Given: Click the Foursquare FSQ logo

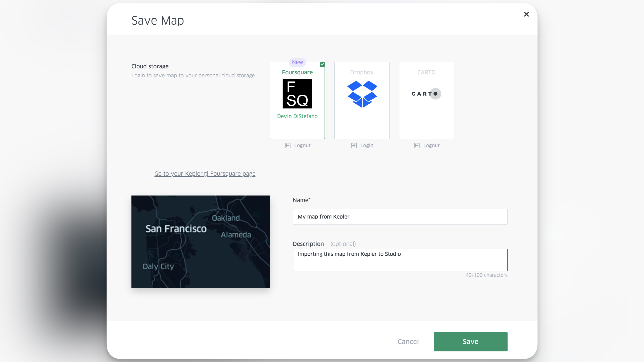Looking at the screenshot, I should 297,94.
